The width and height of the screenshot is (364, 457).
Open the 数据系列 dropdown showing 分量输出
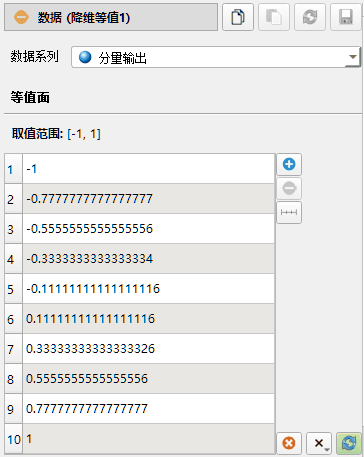(216, 57)
